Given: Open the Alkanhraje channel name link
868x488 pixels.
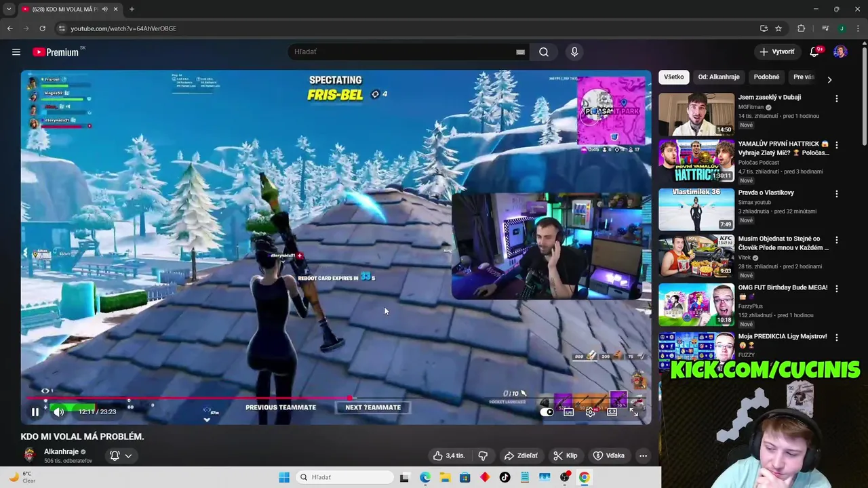Looking at the screenshot, I should (x=61, y=451).
